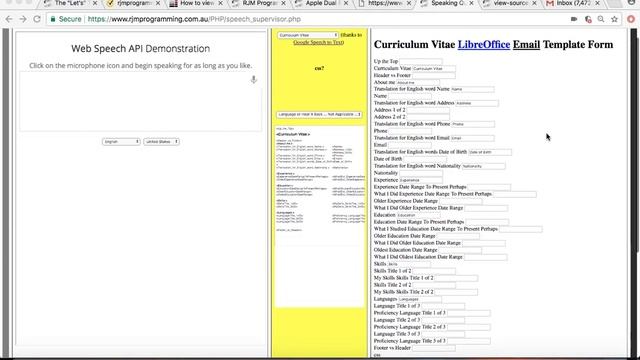Reload the current page
Screen dimensions: 640x360
point(37,19)
